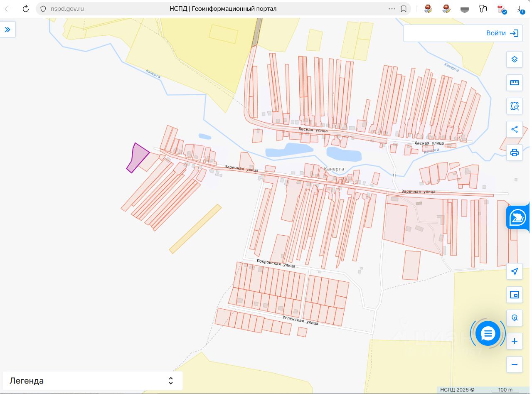This screenshot has width=532, height=394.
Task: Open the browser page actions ellipsis menu
Action: (x=392, y=9)
